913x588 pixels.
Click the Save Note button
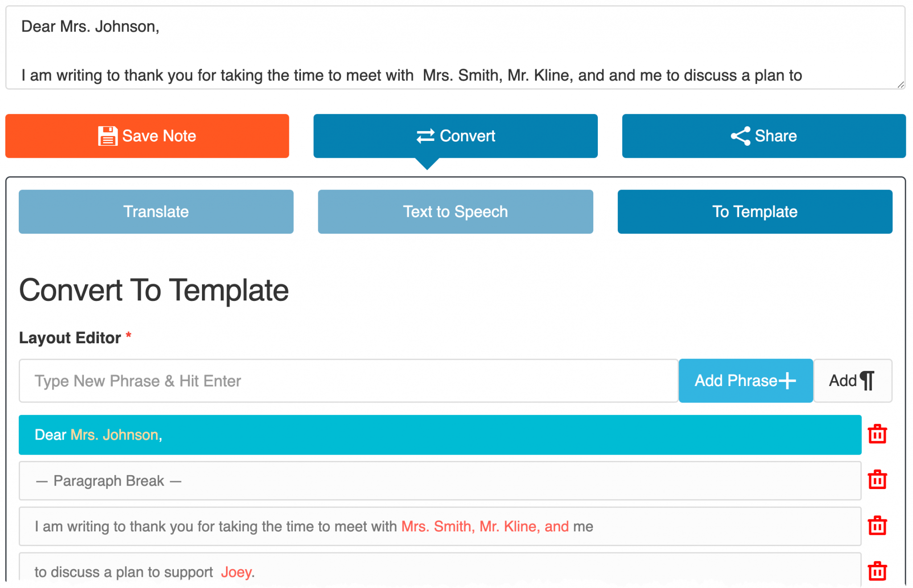147,136
